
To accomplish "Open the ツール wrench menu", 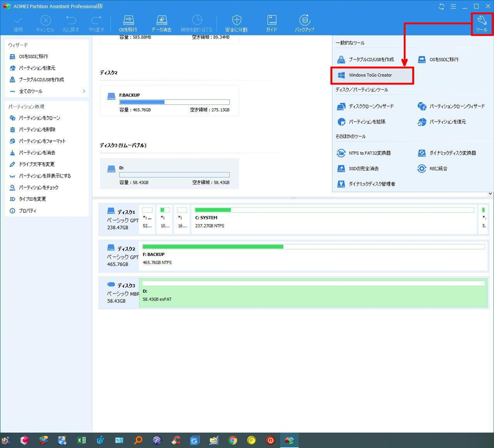I will point(481,23).
